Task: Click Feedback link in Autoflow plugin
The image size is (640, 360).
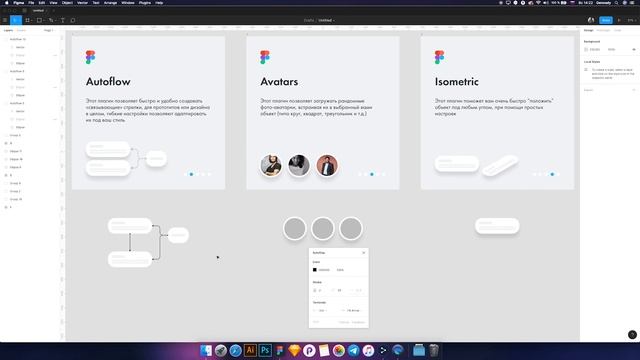Action: point(358,322)
